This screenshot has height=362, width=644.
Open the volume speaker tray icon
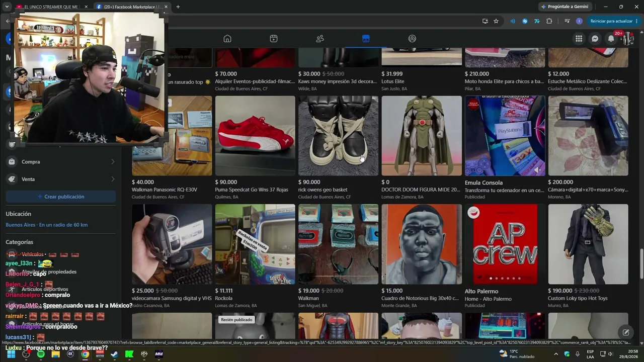612,354
